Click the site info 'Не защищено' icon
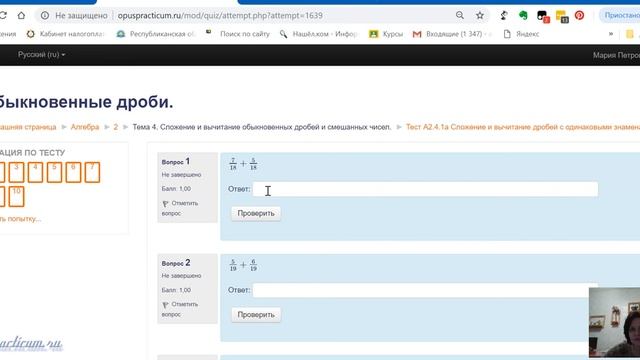 (x=45, y=16)
